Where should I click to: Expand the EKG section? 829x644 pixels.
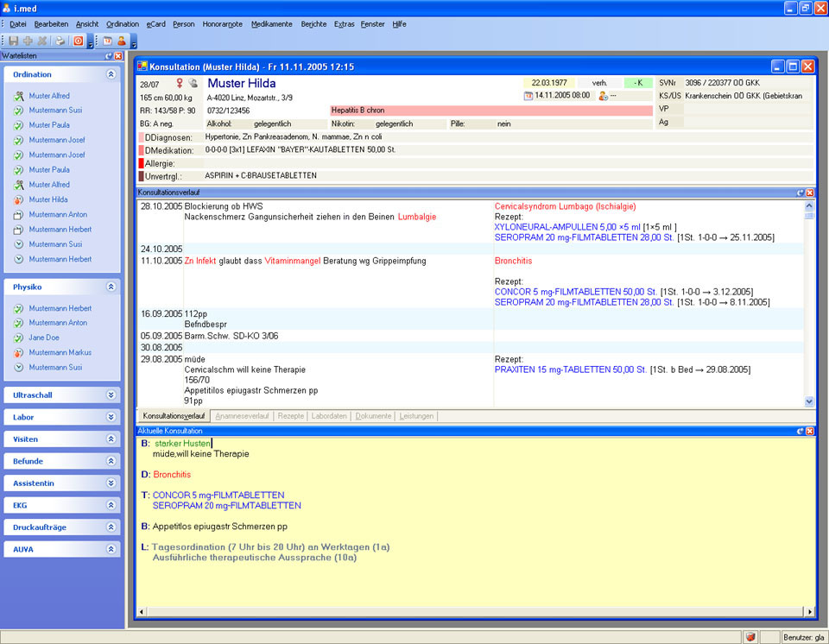coord(111,505)
